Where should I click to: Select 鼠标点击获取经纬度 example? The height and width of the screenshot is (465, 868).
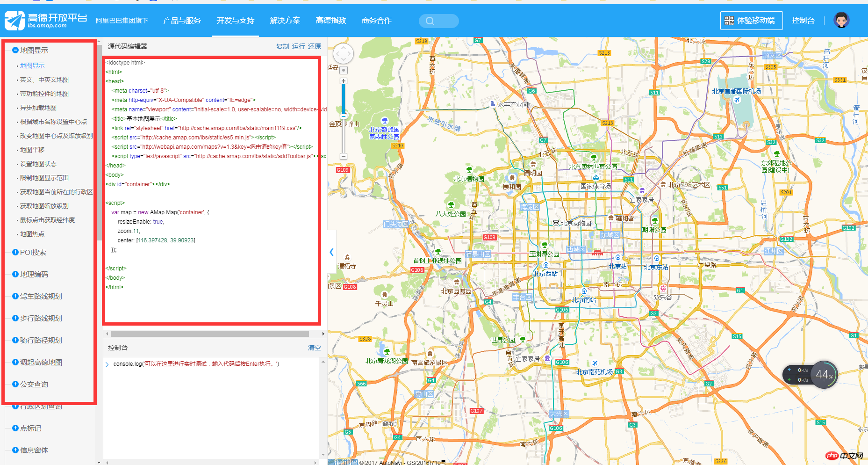click(x=47, y=220)
